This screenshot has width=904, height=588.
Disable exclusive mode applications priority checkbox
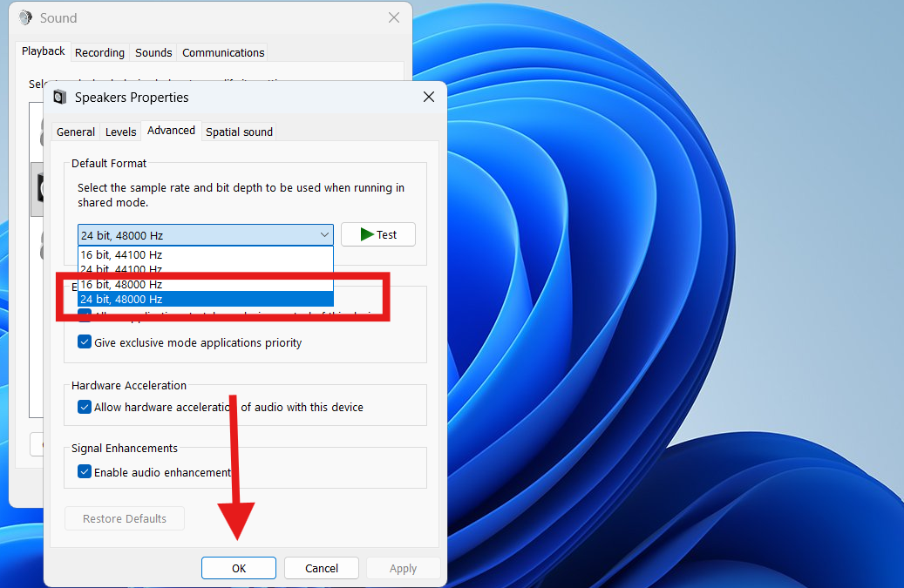click(x=85, y=342)
